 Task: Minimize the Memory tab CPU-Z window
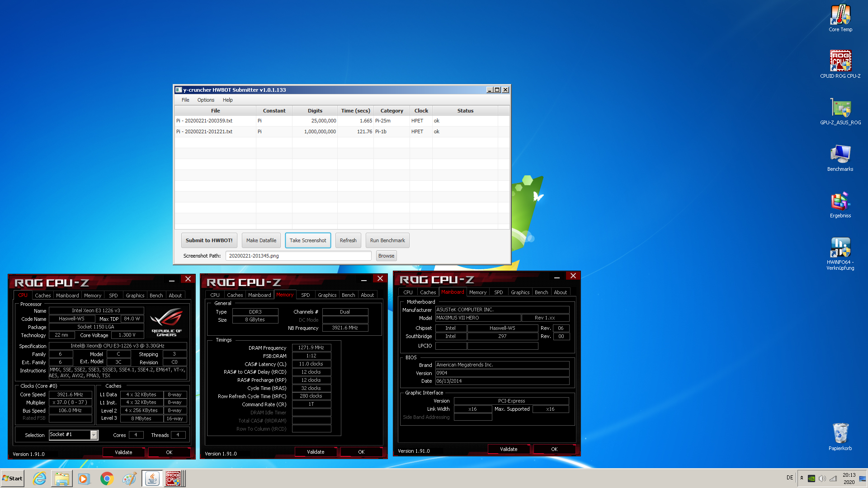tap(363, 279)
